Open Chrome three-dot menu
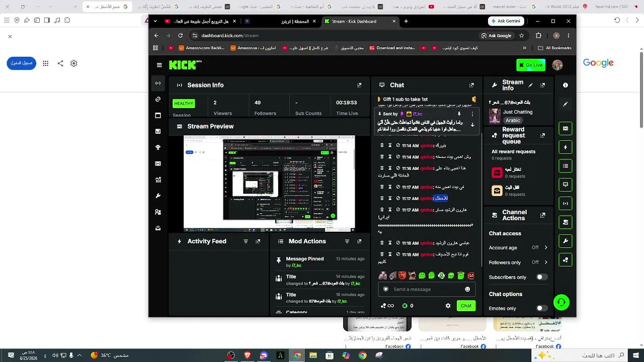 click(x=569, y=36)
